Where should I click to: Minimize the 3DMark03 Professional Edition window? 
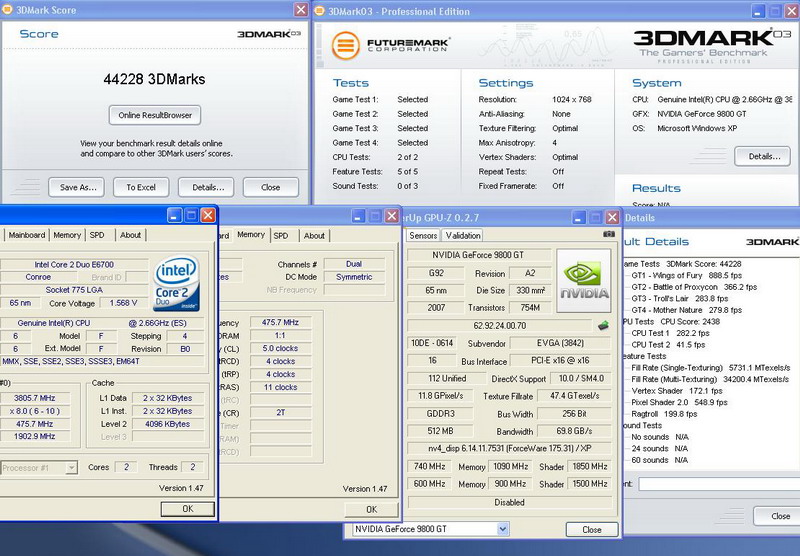[758, 11]
